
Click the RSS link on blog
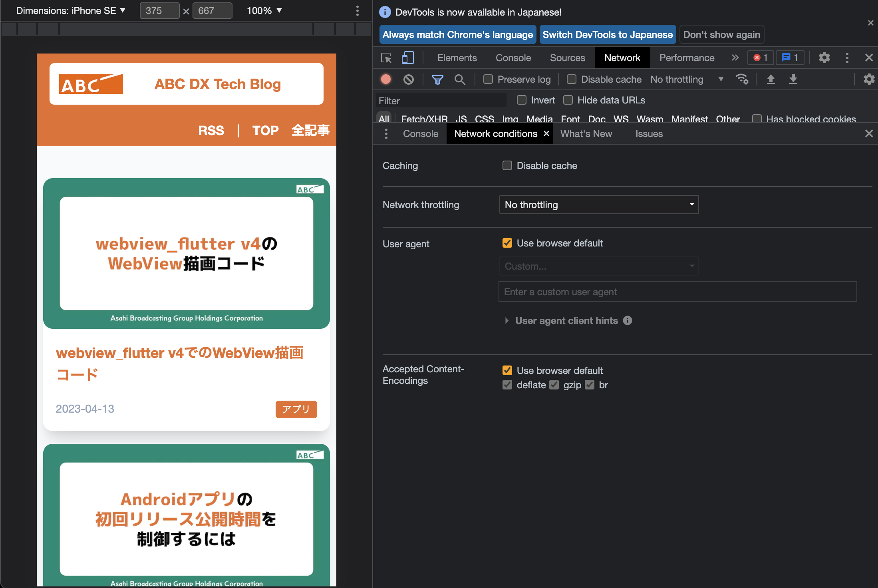point(211,130)
